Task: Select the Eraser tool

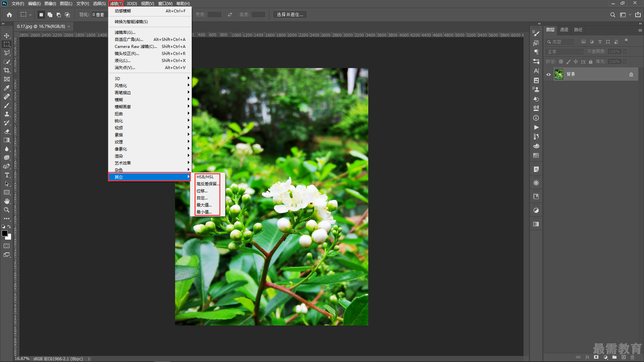Action: pyautogui.click(x=7, y=131)
